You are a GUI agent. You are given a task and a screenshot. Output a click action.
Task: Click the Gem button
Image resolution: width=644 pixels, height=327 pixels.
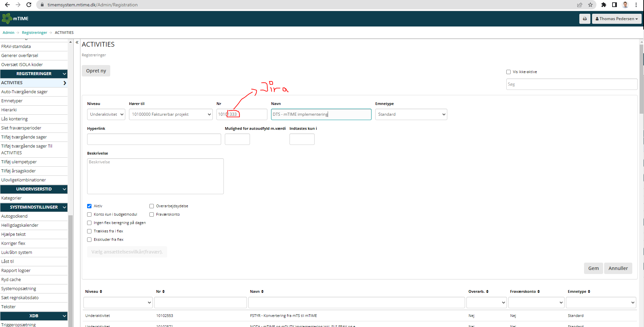(x=593, y=268)
